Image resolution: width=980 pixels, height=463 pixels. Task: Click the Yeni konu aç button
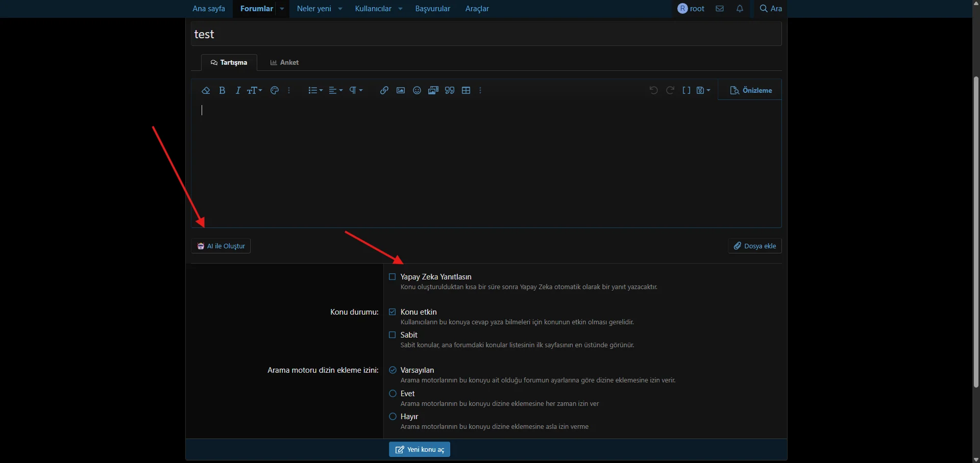(420, 449)
